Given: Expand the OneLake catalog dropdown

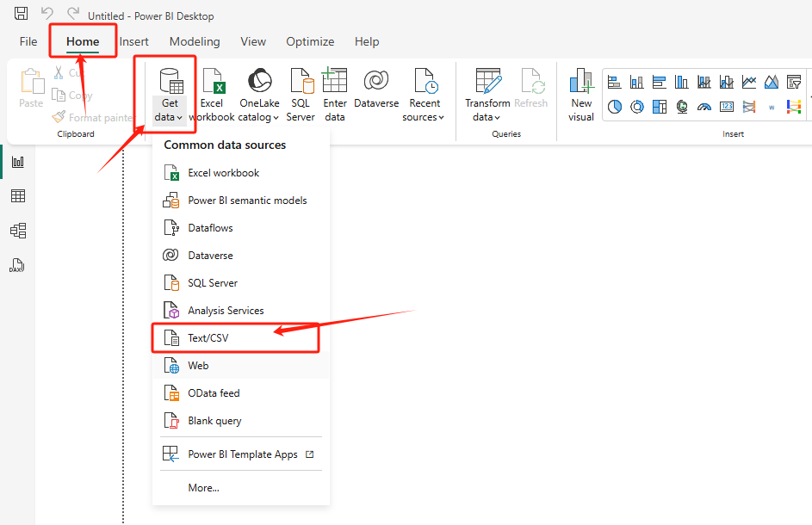Looking at the screenshot, I should (x=259, y=95).
